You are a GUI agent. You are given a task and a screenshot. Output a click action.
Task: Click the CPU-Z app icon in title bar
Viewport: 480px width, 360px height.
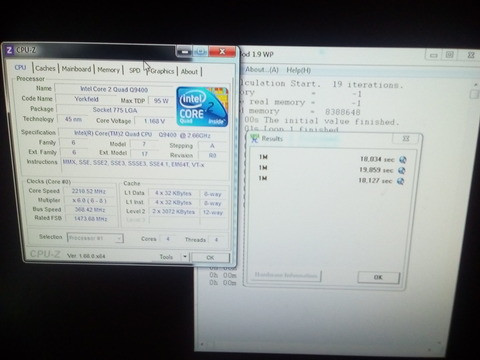9,50
